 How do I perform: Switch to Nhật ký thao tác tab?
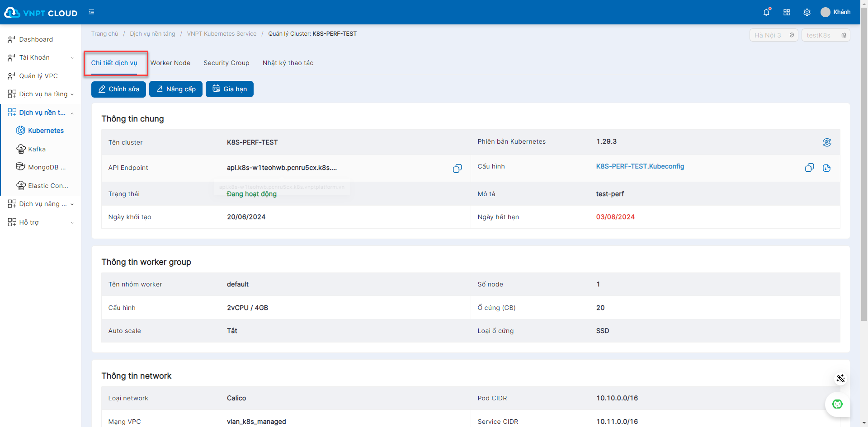288,63
